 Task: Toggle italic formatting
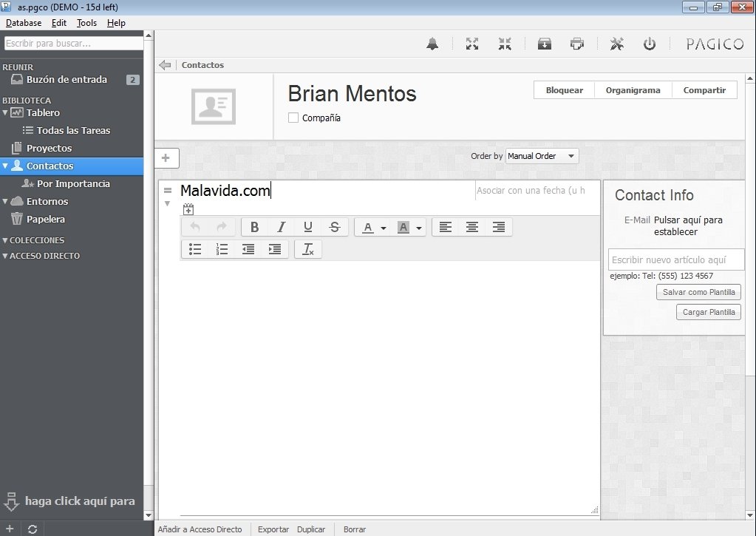click(281, 227)
